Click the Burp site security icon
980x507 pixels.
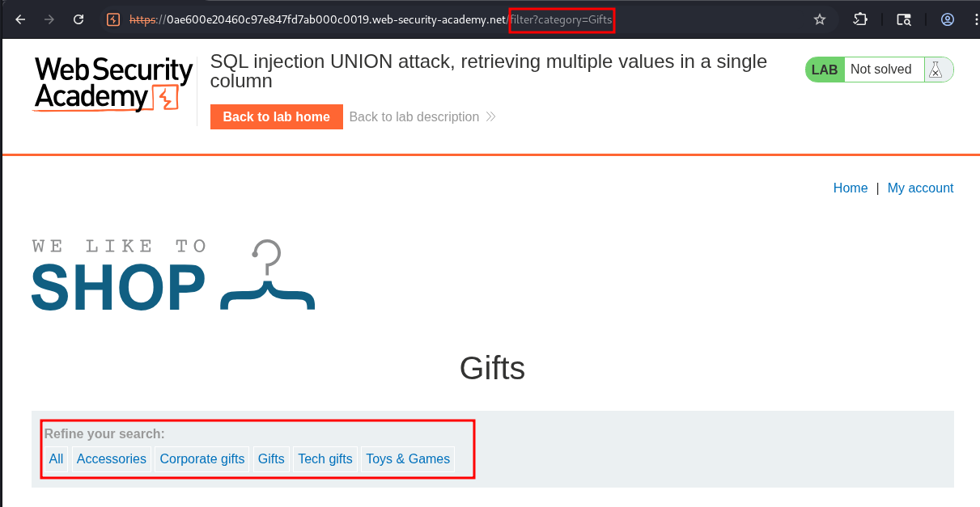(114, 19)
